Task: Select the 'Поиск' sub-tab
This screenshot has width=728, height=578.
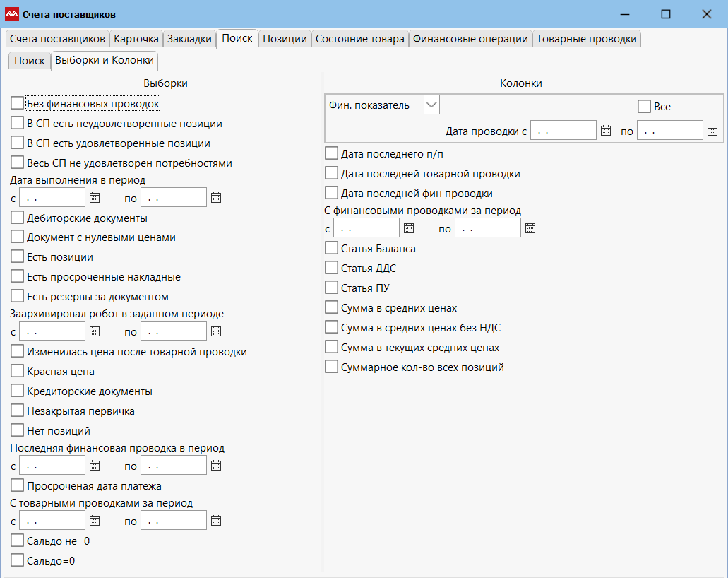Action: pyautogui.click(x=29, y=60)
